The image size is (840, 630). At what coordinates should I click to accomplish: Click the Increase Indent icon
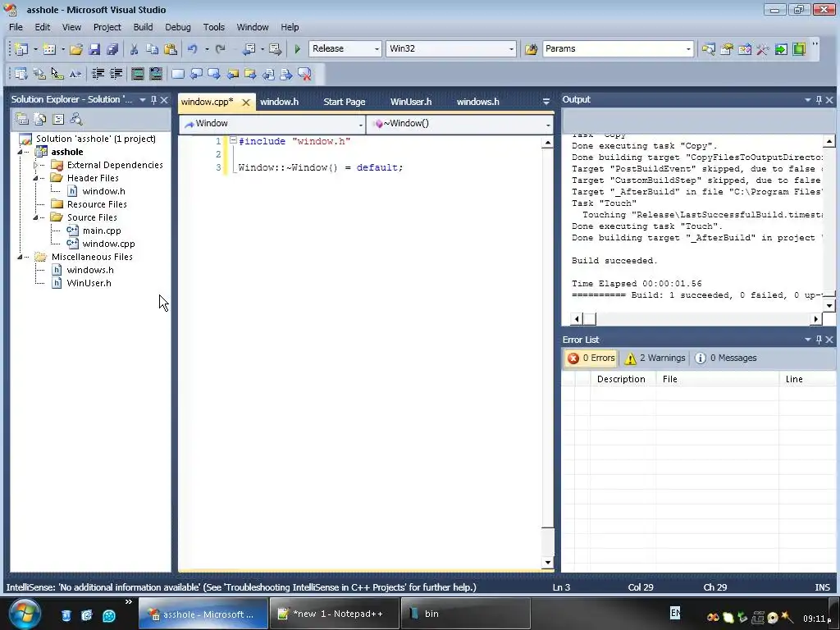116,74
